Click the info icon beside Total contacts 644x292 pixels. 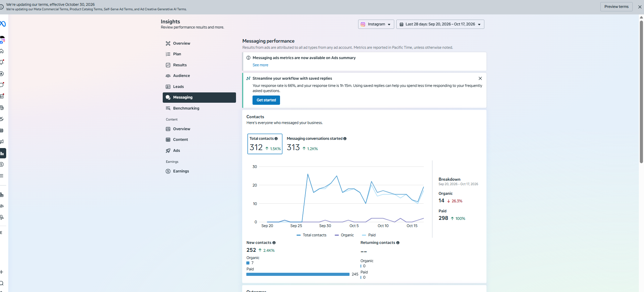(x=276, y=139)
